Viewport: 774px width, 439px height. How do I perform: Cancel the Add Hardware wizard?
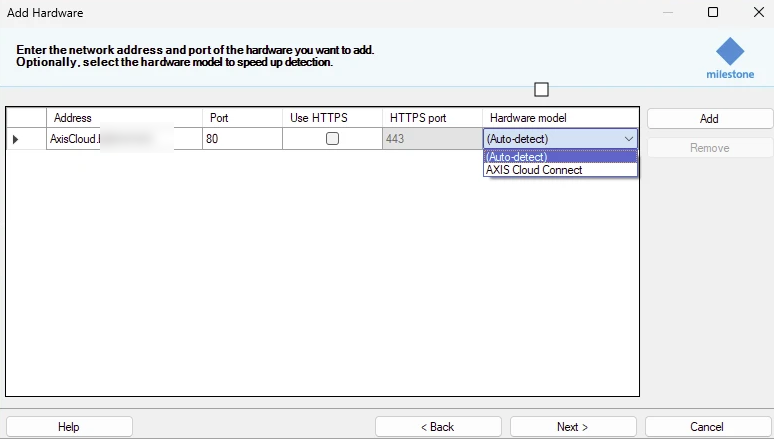pyautogui.click(x=708, y=427)
